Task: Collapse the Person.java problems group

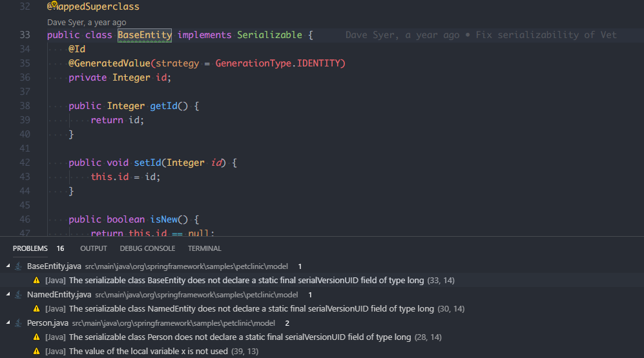Action: (8, 323)
